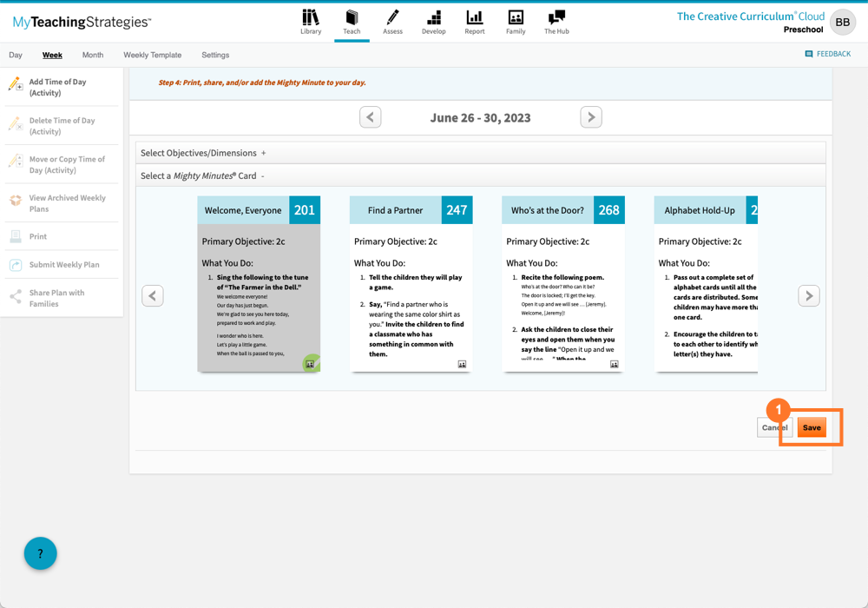Open the Feedback panel
This screenshot has width=868, height=608.
pyautogui.click(x=827, y=53)
